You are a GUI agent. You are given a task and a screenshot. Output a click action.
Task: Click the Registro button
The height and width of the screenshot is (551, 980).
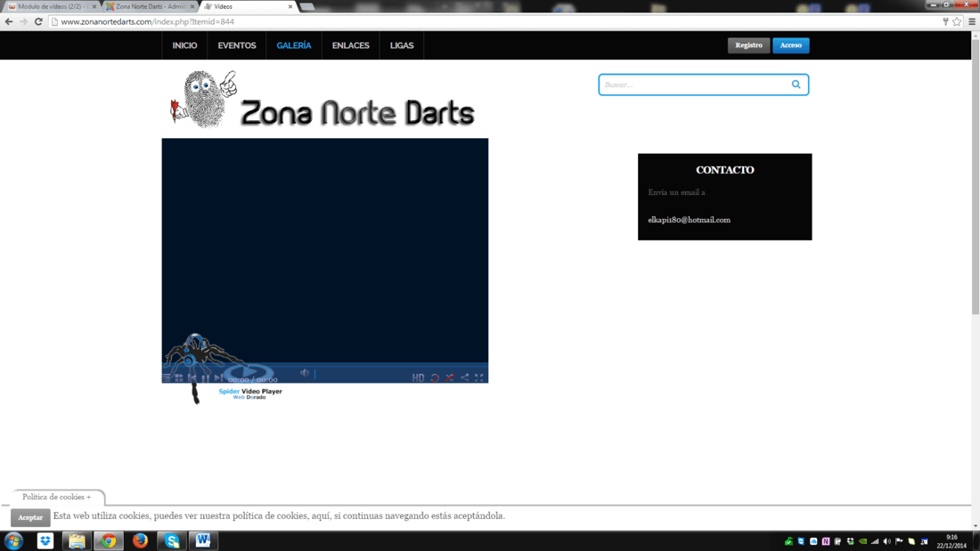(x=748, y=45)
